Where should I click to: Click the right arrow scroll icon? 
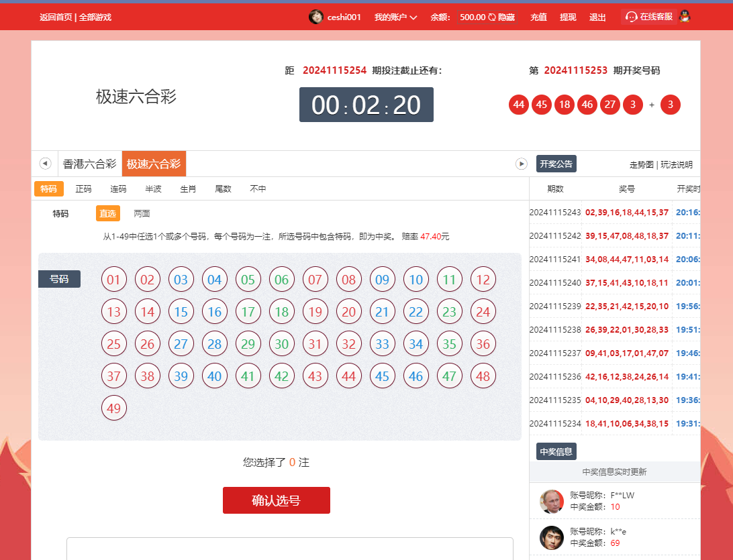521,164
